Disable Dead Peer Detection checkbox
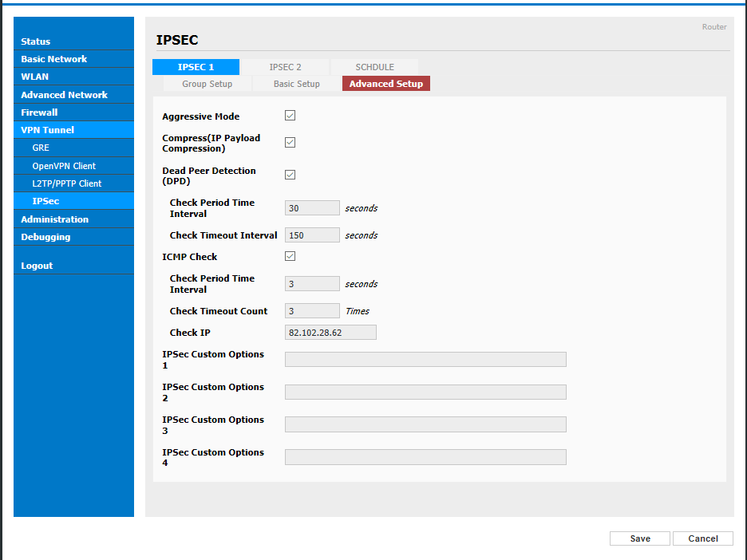This screenshot has height=560, width=747. (x=290, y=175)
